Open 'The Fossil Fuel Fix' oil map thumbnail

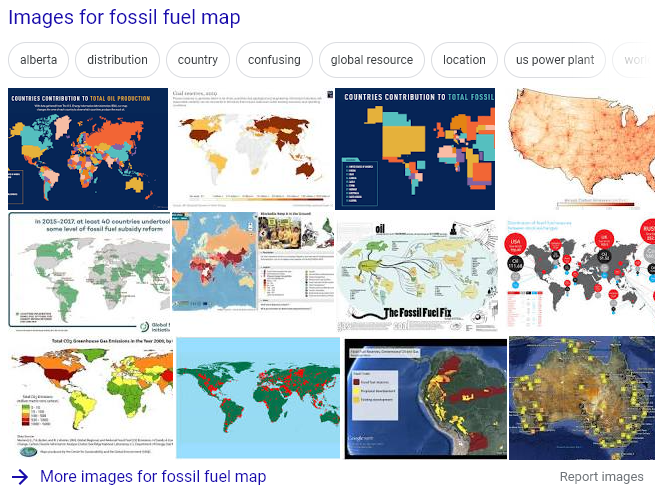click(418, 274)
